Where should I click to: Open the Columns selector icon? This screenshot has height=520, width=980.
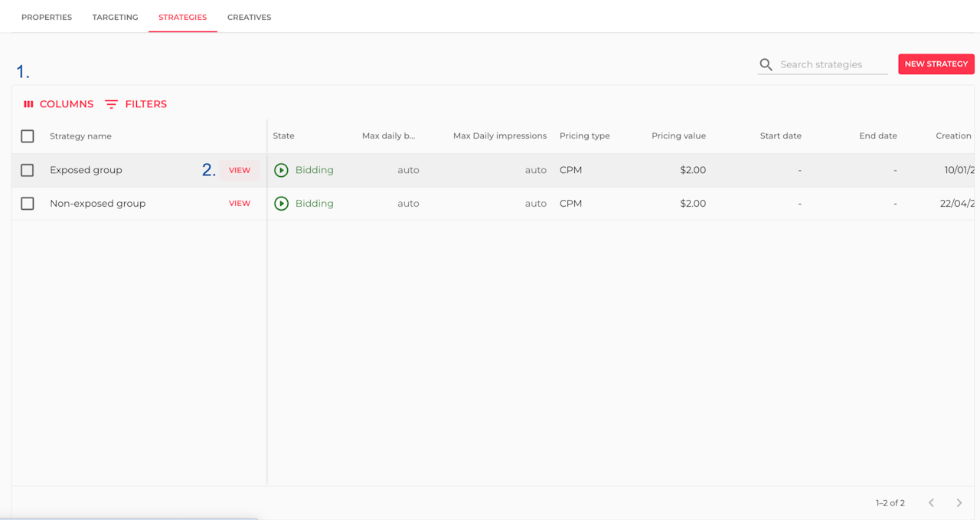pyautogui.click(x=28, y=104)
